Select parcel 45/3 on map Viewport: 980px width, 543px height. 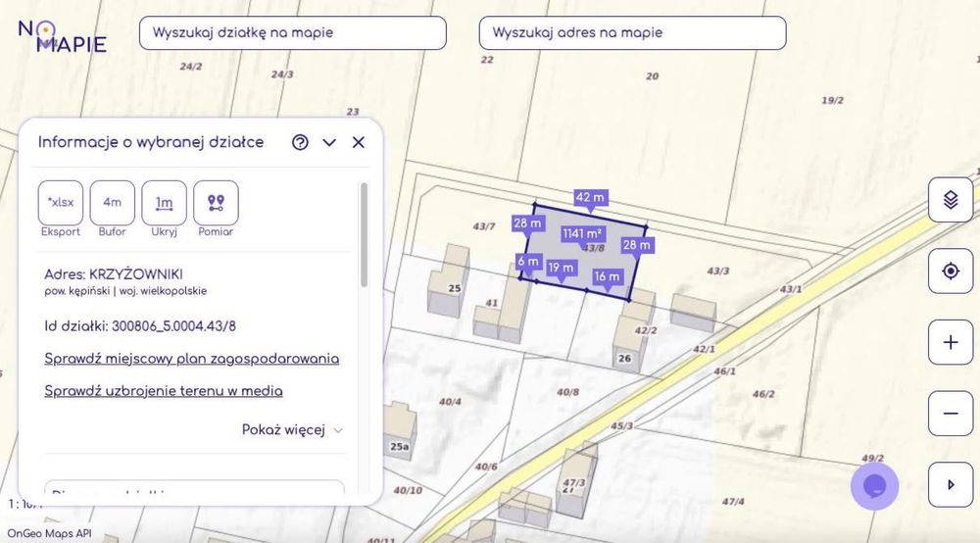[x=621, y=426]
